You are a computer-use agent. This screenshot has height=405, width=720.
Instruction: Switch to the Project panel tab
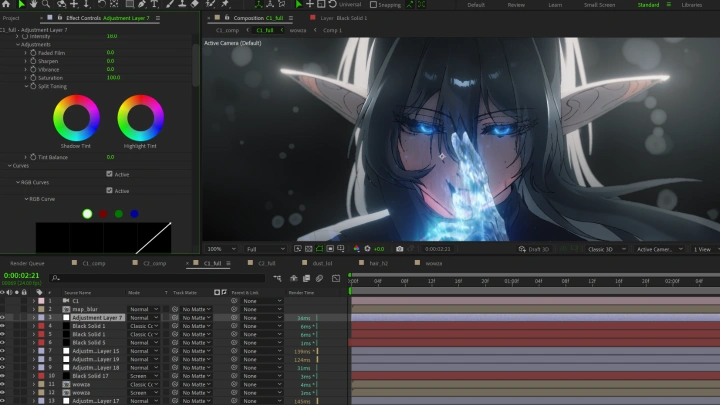pyautogui.click(x=11, y=18)
